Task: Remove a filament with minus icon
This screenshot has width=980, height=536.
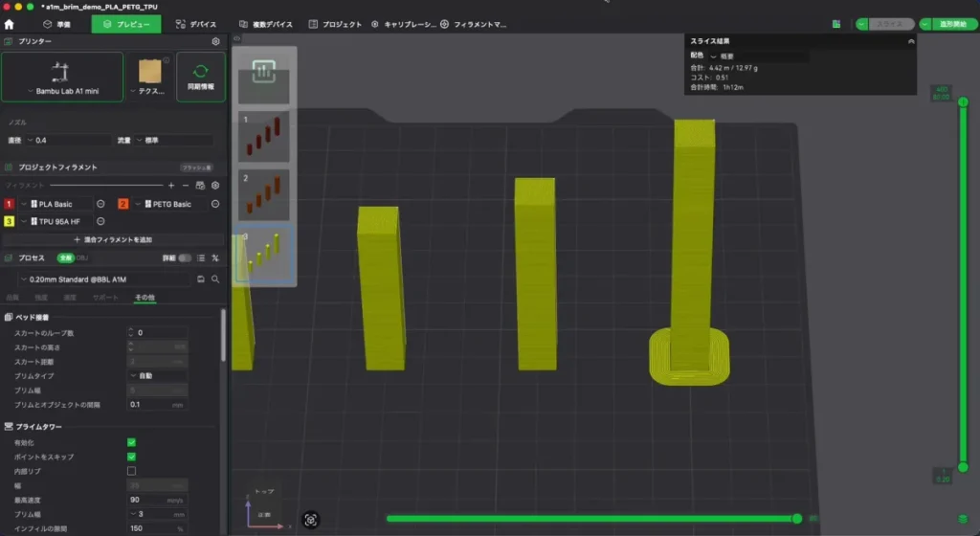Action: pyautogui.click(x=186, y=186)
